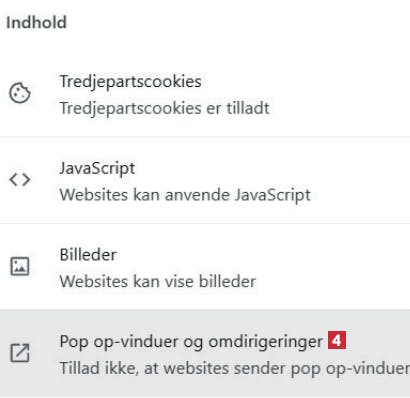
Task: Select "Websites kan anvende JavaScript" description
Action: (x=185, y=195)
